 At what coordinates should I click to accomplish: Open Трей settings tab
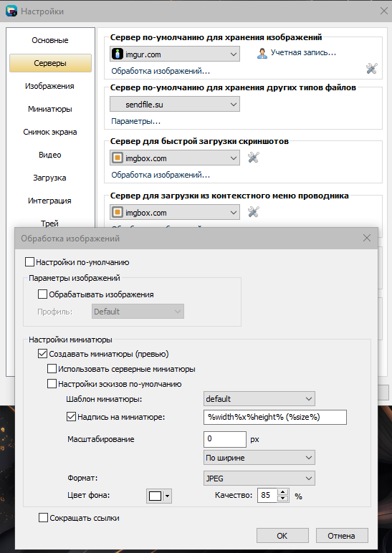[x=50, y=223]
